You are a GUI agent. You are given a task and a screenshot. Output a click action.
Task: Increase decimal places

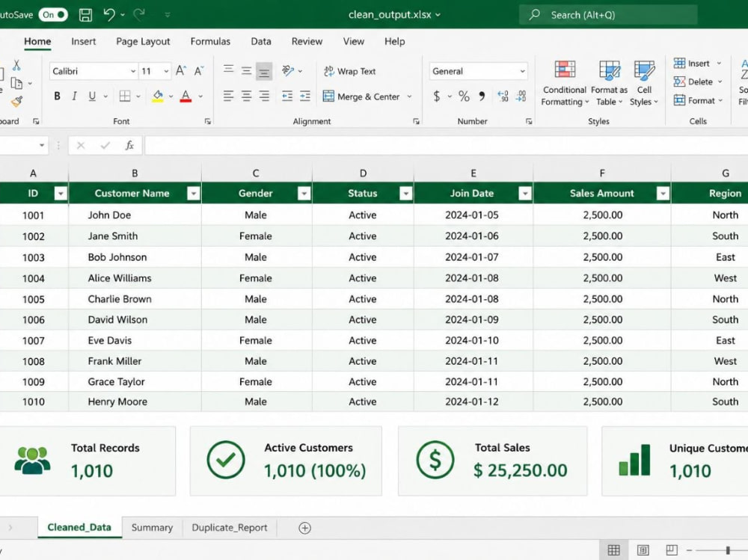(503, 96)
